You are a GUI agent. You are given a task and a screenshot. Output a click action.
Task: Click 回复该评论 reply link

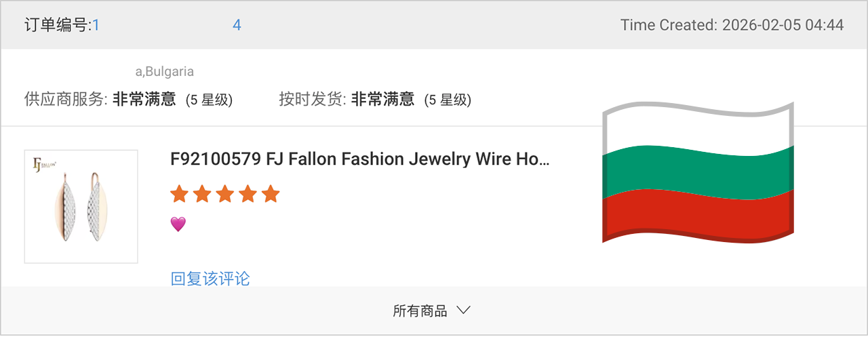(210, 279)
